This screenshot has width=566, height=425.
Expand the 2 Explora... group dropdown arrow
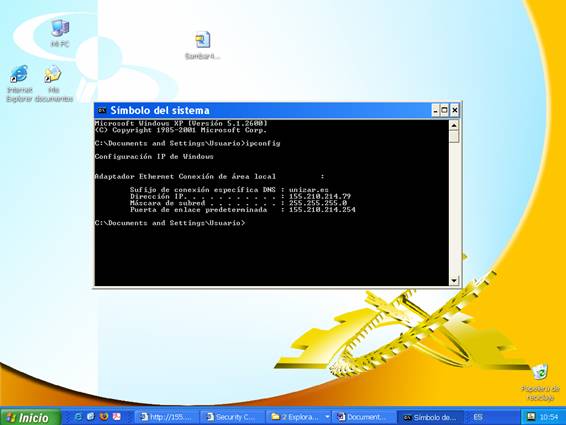point(327,417)
